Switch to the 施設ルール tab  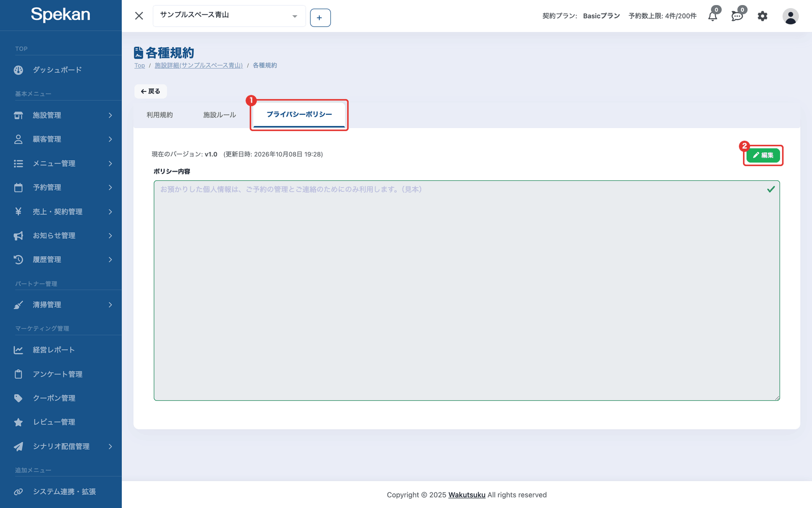[220, 115]
